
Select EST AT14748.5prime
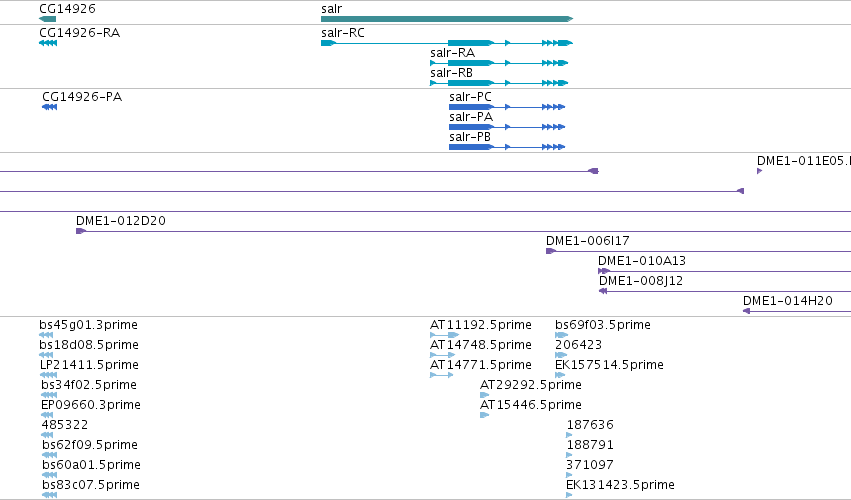481,345
